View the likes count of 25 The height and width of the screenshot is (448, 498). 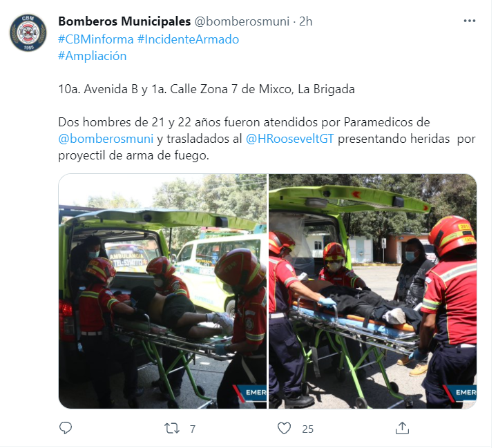[x=308, y=429]
